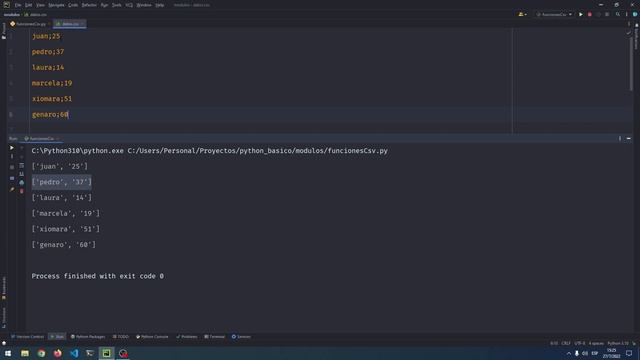Toggle the Run tool window button
The height and width of the screenshot is (360, 640).
57,337
